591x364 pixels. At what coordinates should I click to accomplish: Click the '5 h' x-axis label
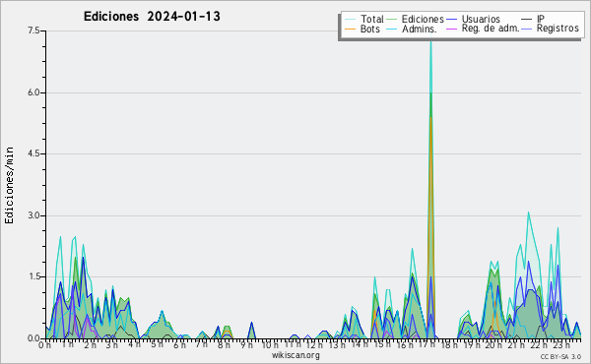click(158, 344)
